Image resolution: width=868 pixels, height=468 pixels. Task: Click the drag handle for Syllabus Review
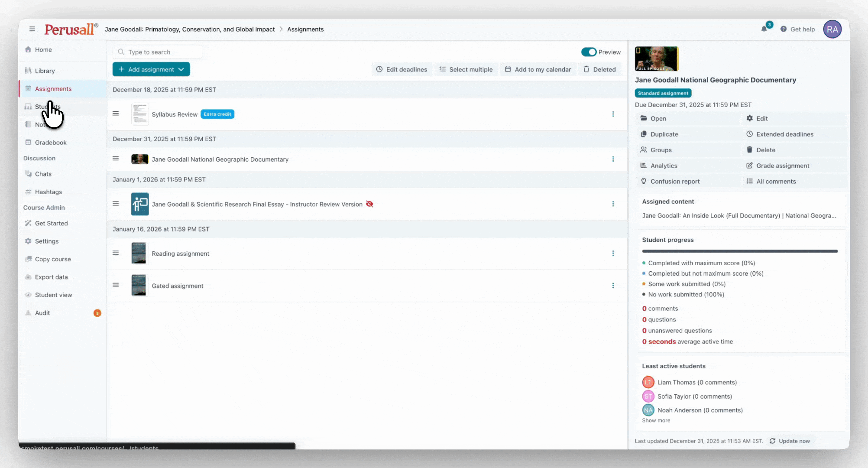[x=116, y=114]
